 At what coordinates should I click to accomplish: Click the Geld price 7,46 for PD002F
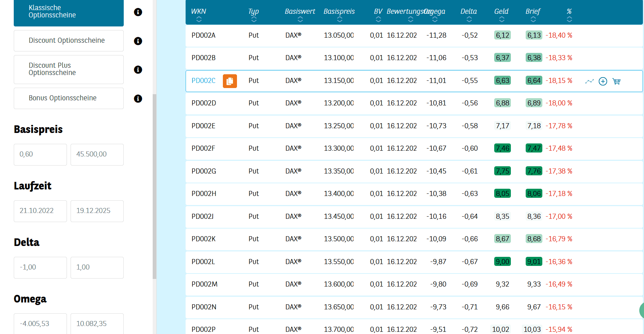click(502, 148)
